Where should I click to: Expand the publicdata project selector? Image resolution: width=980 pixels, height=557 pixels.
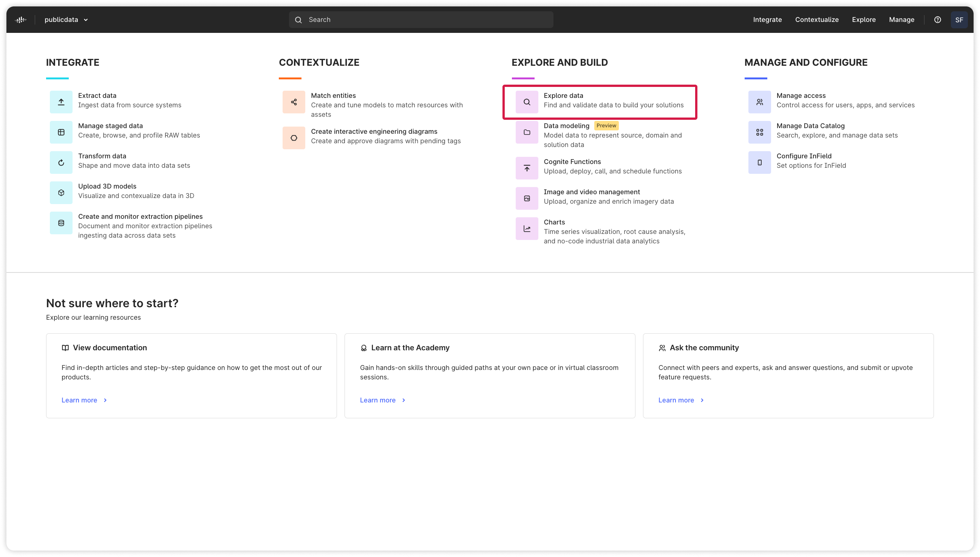66,20
